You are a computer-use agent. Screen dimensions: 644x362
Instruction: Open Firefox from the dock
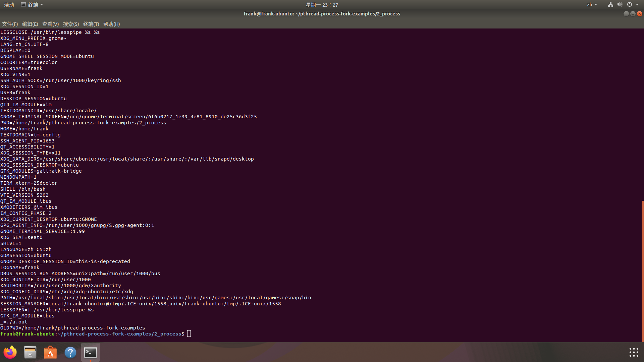[10, 352]
